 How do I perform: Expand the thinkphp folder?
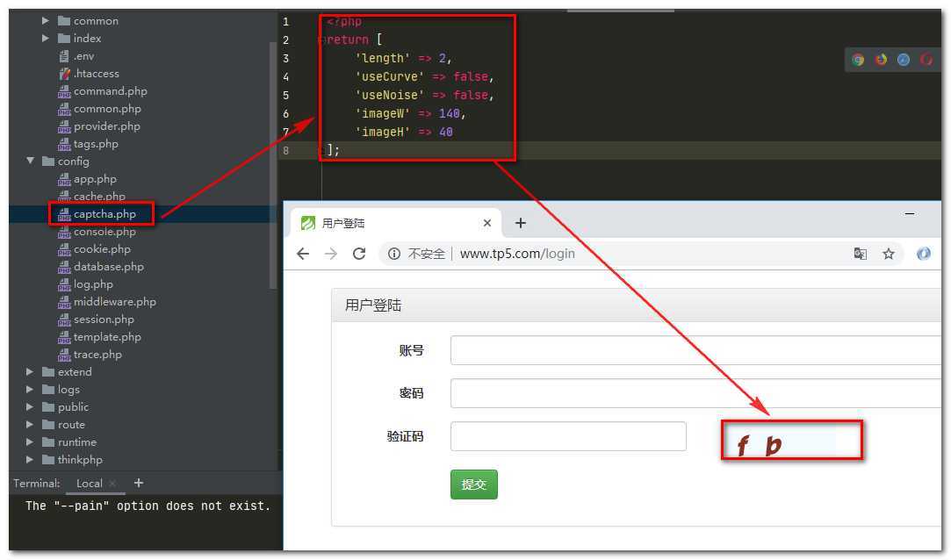[30, 460]
